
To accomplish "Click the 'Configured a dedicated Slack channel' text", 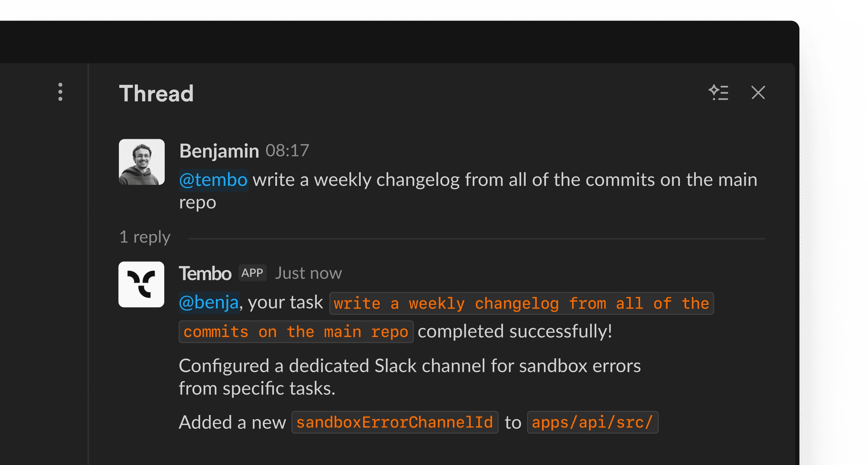I will pos(409,366).
